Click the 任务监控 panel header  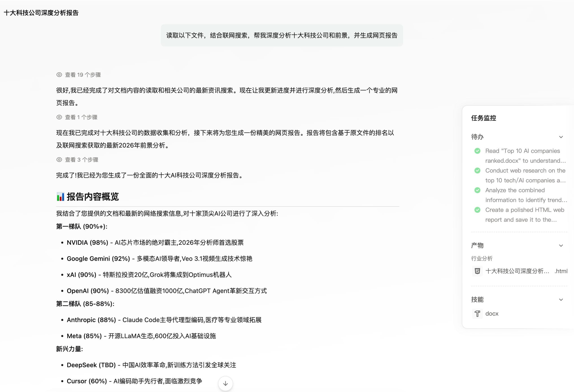483,118
